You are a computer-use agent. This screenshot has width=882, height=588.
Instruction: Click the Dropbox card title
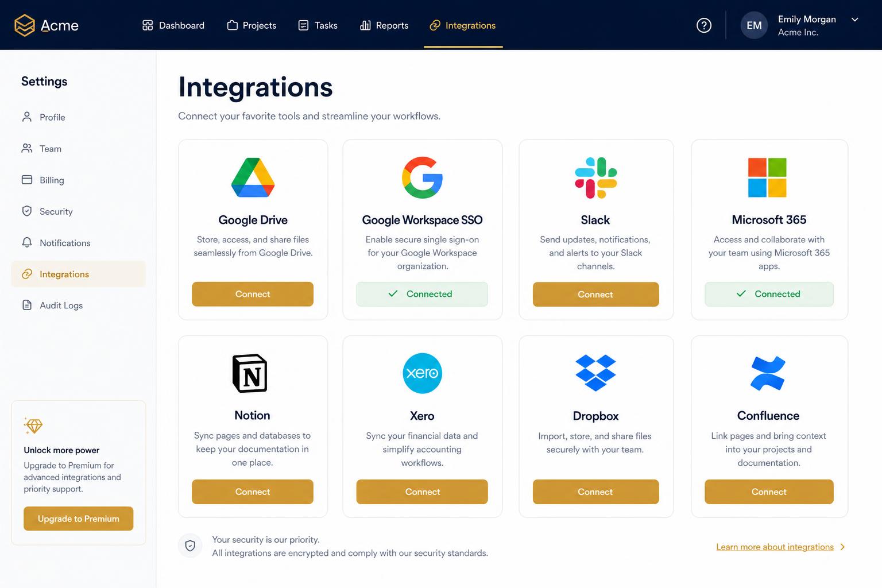[x=595, y=416]
